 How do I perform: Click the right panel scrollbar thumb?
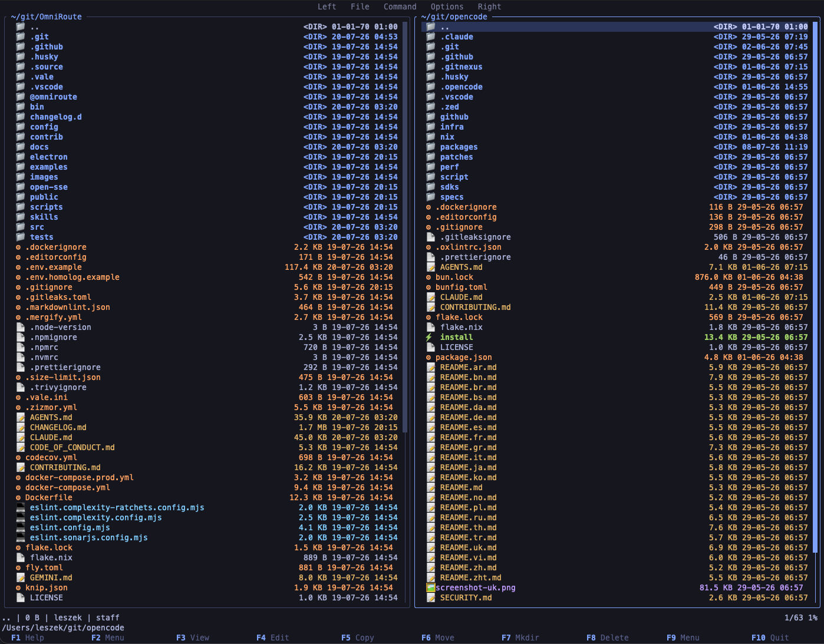coord(816,288)
